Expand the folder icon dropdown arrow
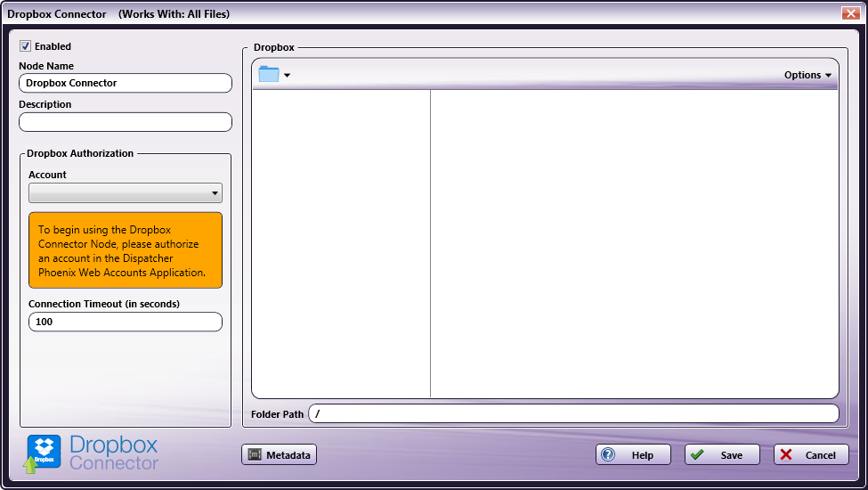The width and height of the screenshot is (868, 490). click(287, 76)
